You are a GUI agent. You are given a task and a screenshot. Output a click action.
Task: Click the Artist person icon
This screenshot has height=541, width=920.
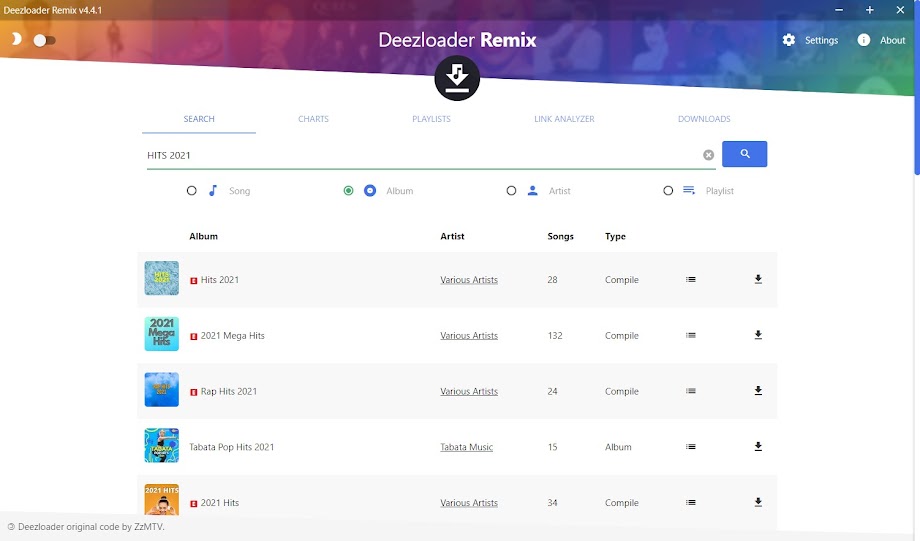pos(532,191)
